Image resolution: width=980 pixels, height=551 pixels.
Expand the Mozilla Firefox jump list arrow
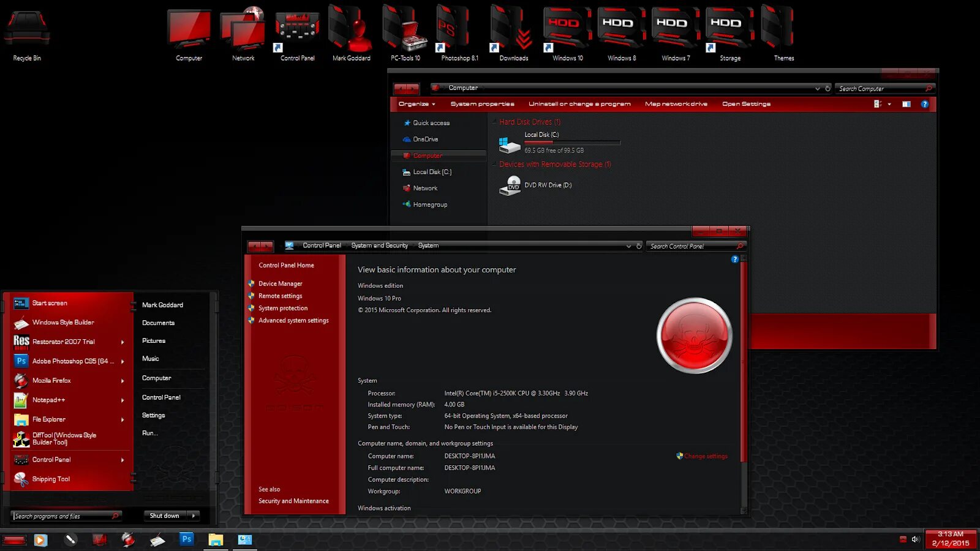tap(123, 381)
